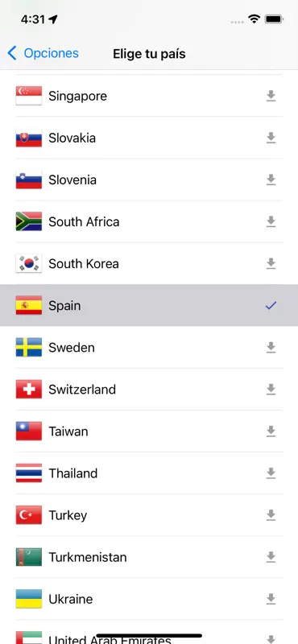Tap the Wi-Fi status bar icon
This screenshot has width=298, height=644.
tap(254, 19)
